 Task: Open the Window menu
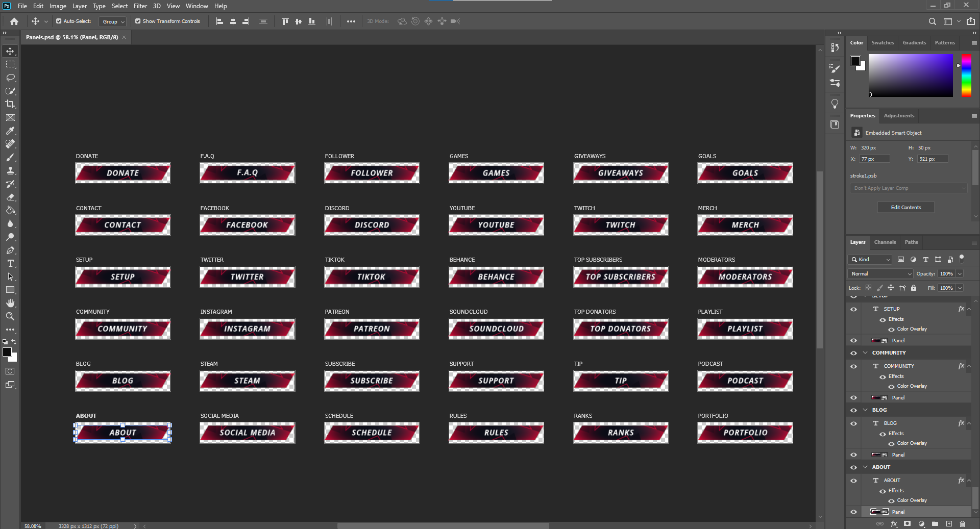[197, 6]
